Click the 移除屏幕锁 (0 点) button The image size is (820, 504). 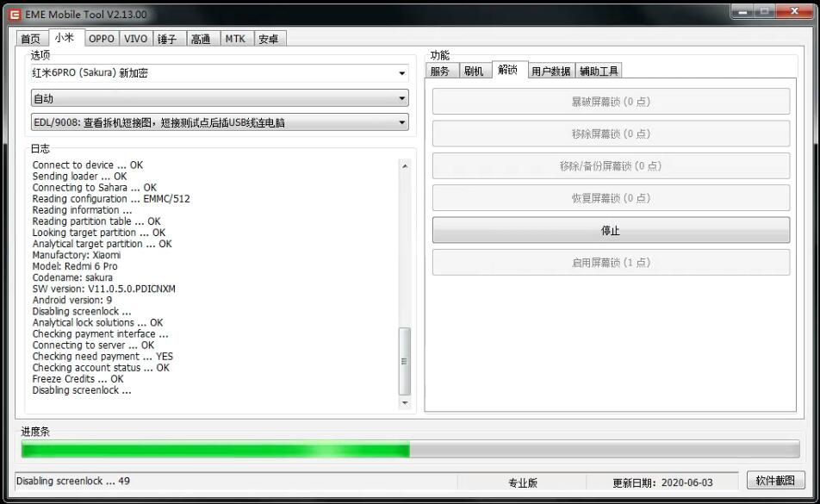tap(611, 134)
